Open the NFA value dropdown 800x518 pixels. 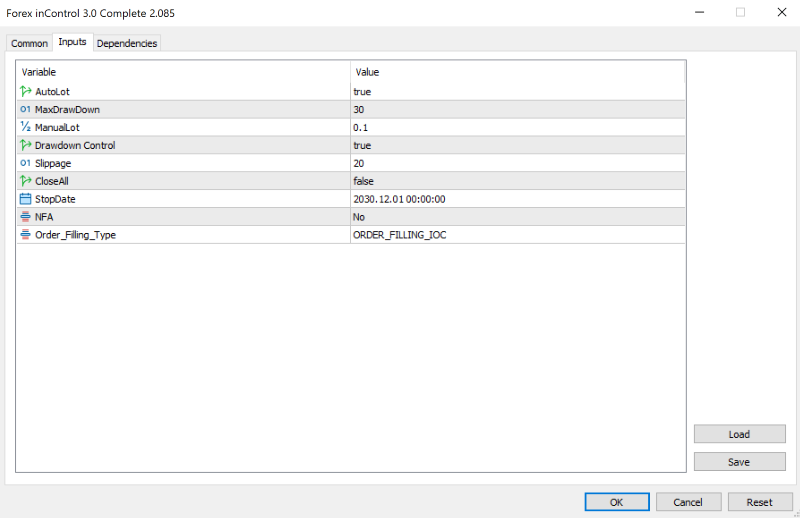517,217
